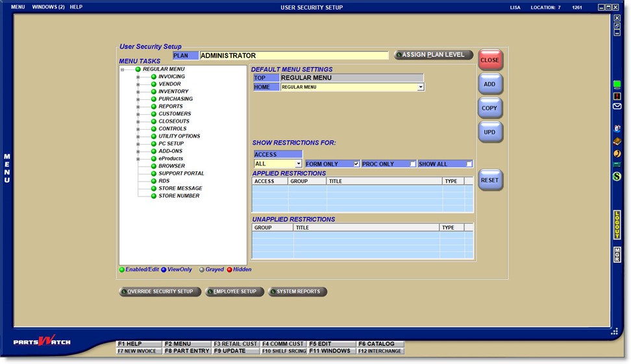Viewport: 631px width, 364px height.
Task: Open the ACCESS dropdown set to ALL
Action: 299,164
